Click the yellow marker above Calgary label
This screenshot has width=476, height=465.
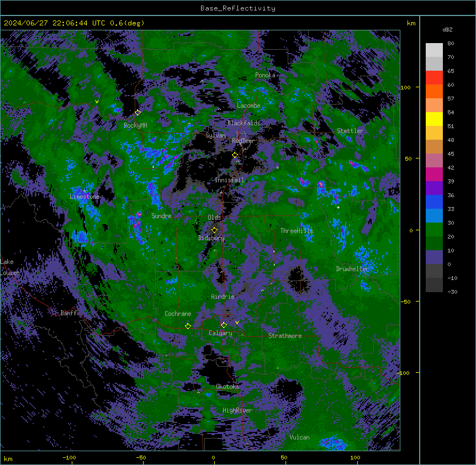tap(224, 325)
